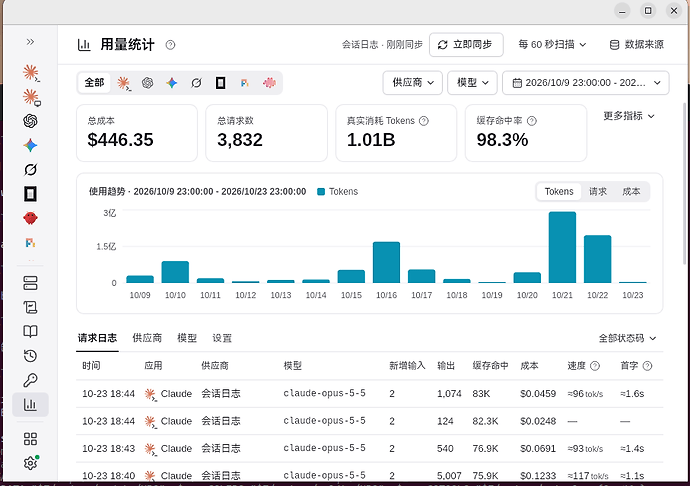Click the info icon beside 缓存命中率
The image size is (690, 486).
tap(532, 121)
